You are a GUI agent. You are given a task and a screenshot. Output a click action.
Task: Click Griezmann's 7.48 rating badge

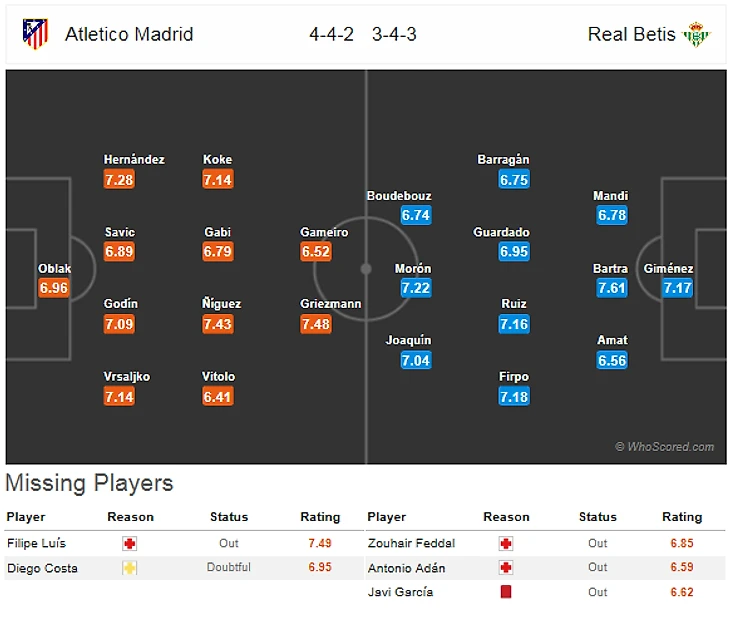pyautogui.click(x=316, y=324)
